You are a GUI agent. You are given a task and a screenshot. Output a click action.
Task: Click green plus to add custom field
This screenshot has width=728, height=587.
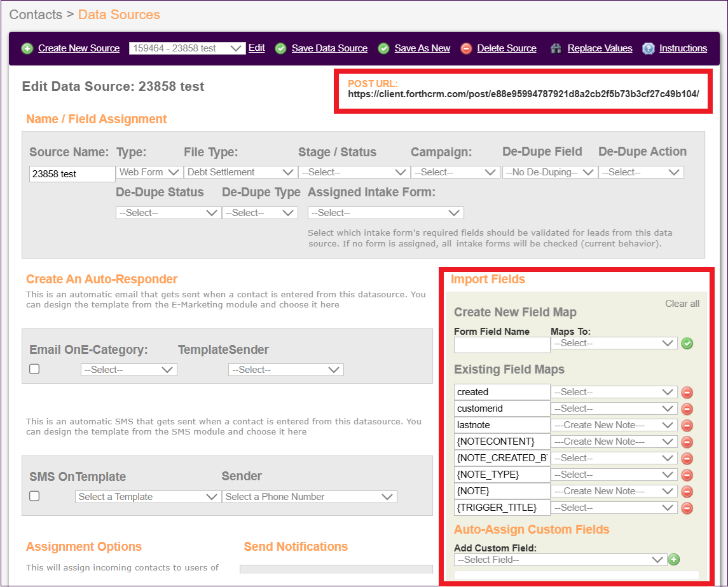point(674,560)
